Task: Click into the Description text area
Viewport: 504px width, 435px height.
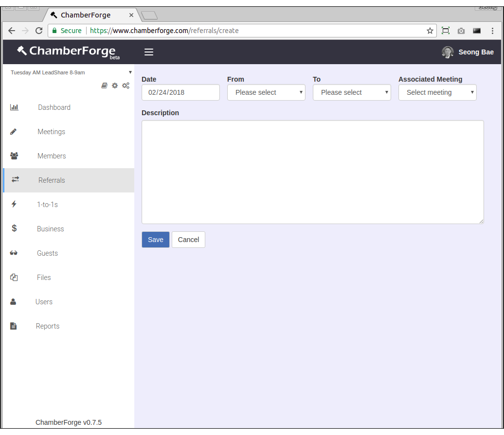Action: 312,172
